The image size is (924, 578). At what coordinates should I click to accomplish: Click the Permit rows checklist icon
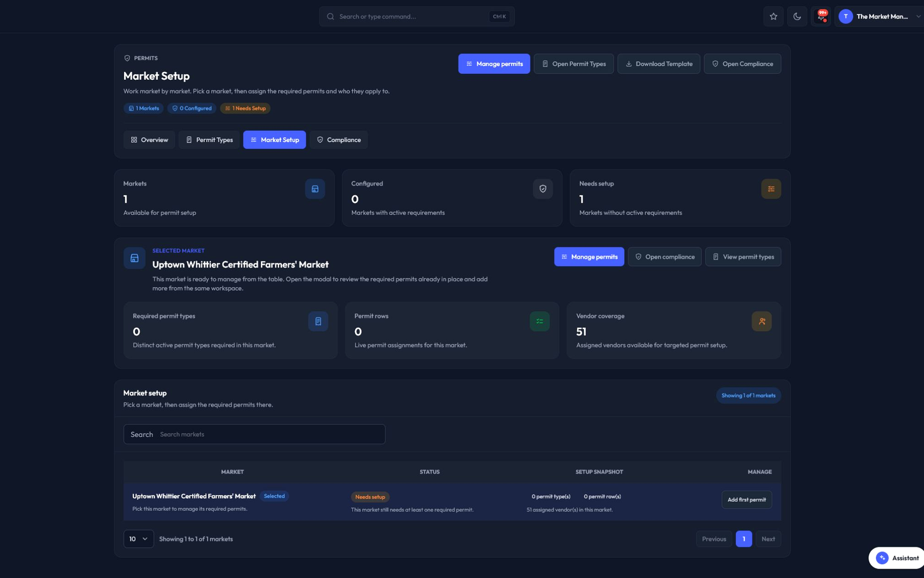(539, 321)
